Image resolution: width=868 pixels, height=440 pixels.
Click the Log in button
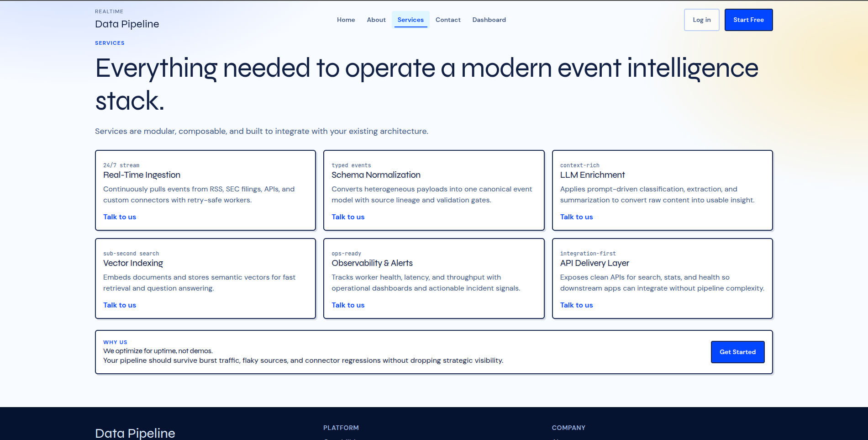tap(701, 20)
